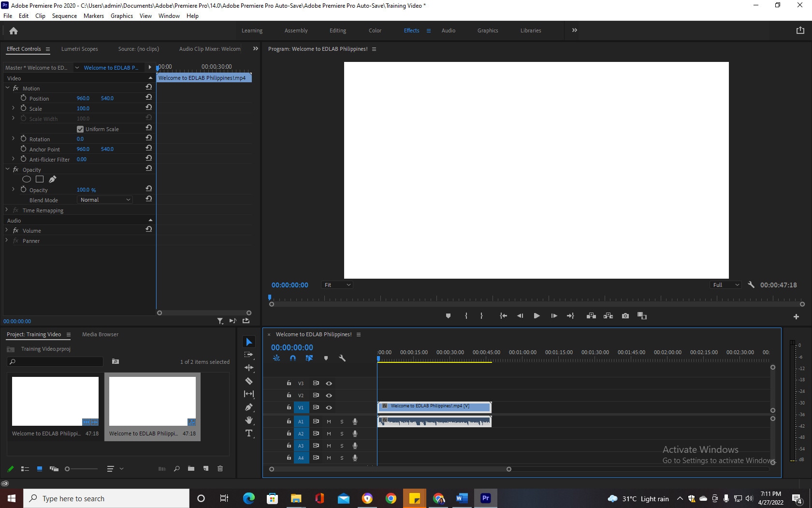Image resolution: width=812 pixels, height=508 pixels.
Task: Click the timeline wrench settings icon
Action: (x=342, y=359)
